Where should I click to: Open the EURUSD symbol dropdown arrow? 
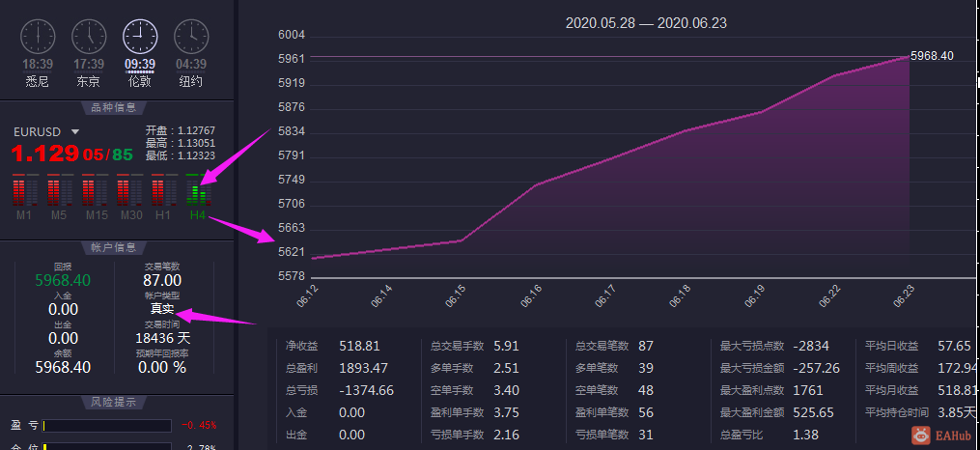pyautogui.click(x=75, y=132)
